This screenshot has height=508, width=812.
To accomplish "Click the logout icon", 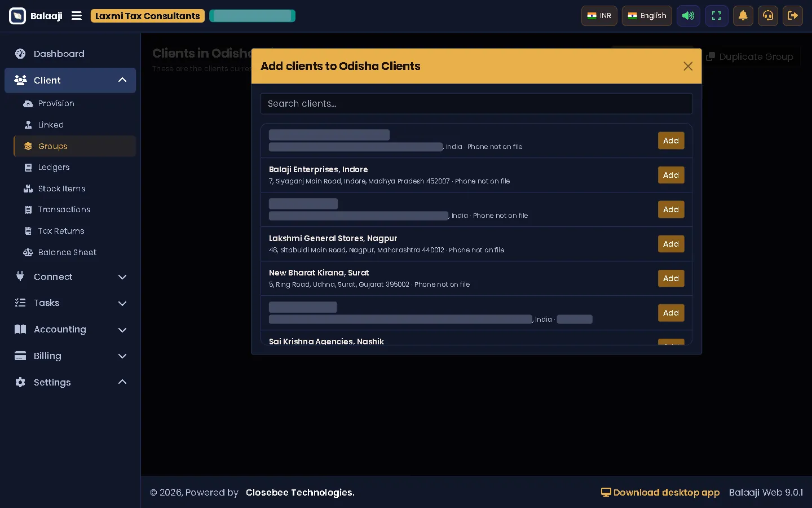I will point(793,16).
